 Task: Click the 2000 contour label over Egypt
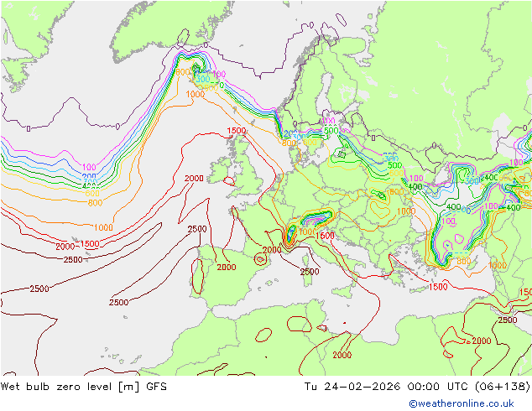click(482, 341)
